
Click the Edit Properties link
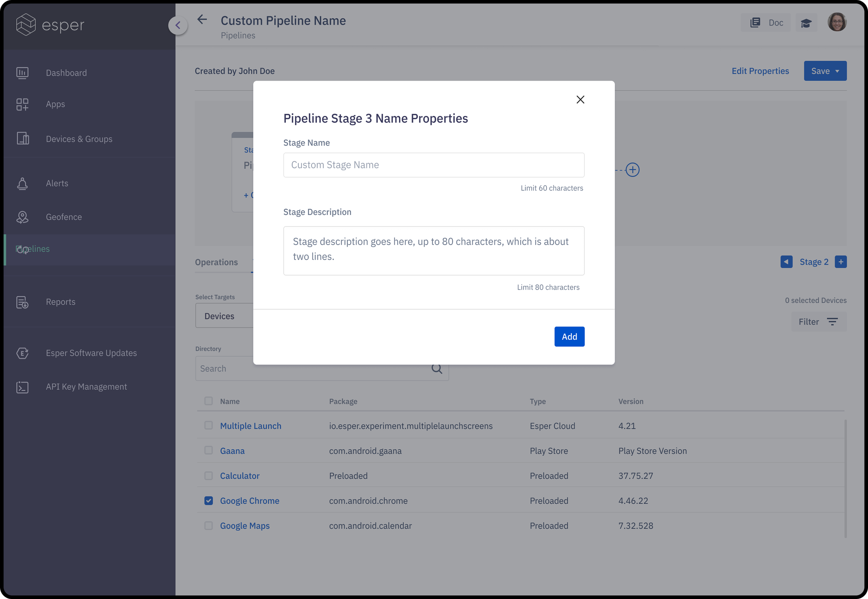click(x=760, y=71)
